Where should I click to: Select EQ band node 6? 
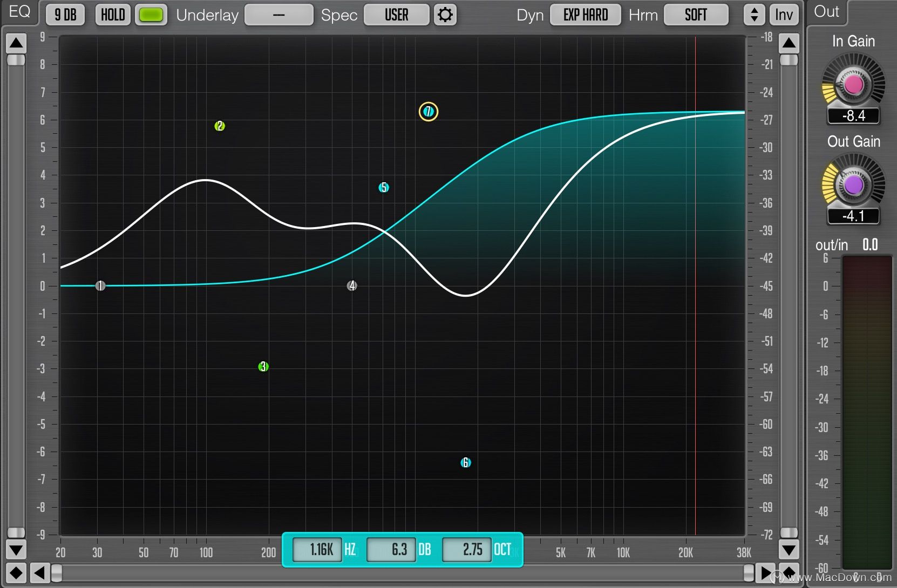[466, 463]
